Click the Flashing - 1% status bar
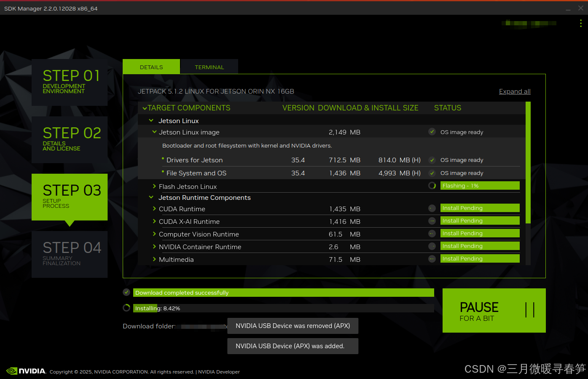The width and height of the screenshot is (588, 379). 480,185
